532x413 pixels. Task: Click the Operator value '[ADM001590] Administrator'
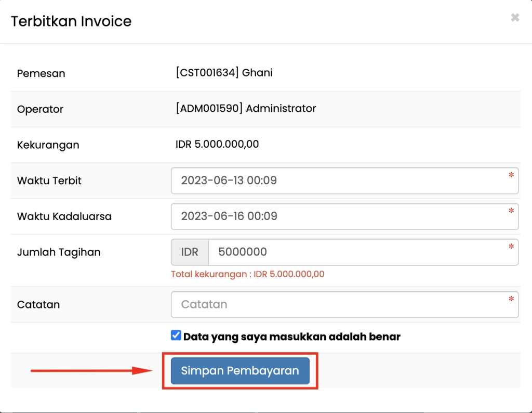[x=246, y=109]
